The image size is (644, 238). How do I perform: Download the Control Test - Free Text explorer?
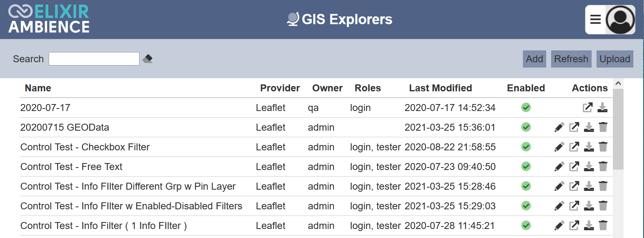tap(589, 167)
